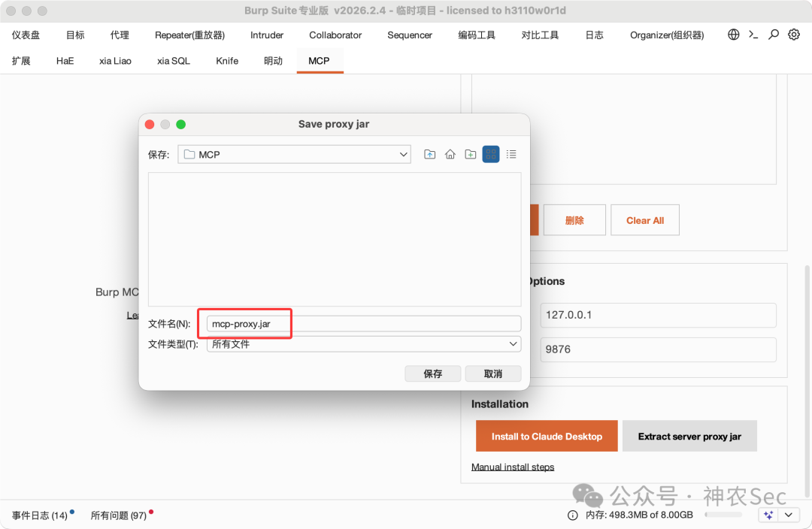
Task: Open the terminal prompt icon in toolbar
Action: click(753, 35)
